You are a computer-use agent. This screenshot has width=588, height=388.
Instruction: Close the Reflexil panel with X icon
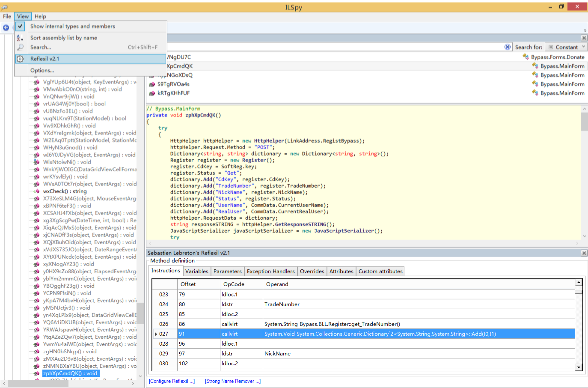tap(584, 253)
